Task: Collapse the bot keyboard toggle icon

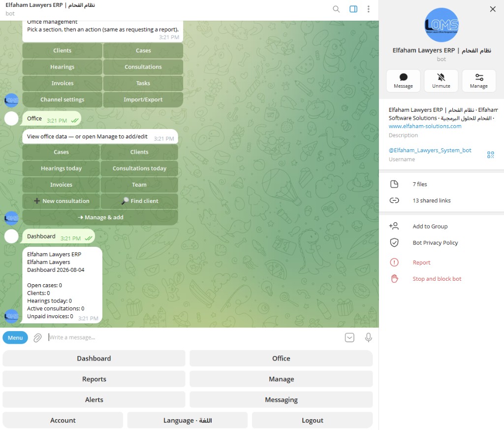Action: [x=349, y=338]
